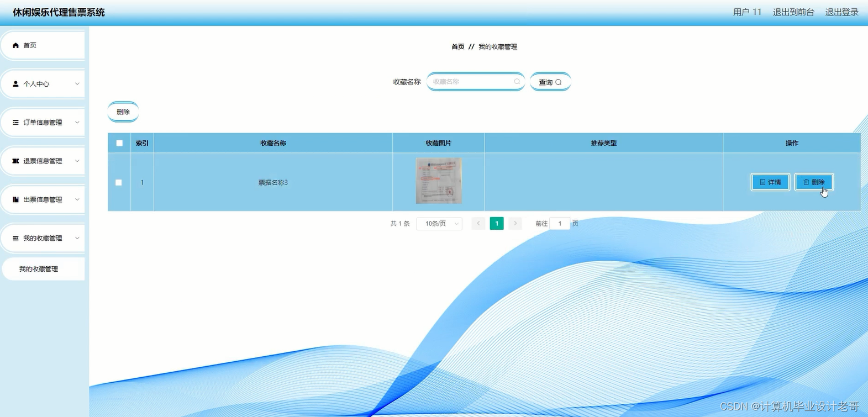
Task: Focus the 收藏名称 search input
Action: [476, 82]
